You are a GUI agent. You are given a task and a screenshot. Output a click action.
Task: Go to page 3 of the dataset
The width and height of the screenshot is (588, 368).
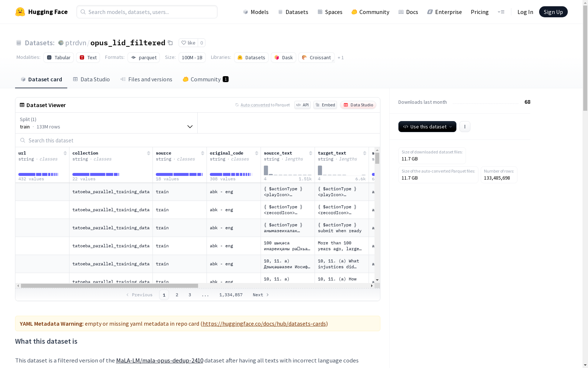tap(190, 295)
